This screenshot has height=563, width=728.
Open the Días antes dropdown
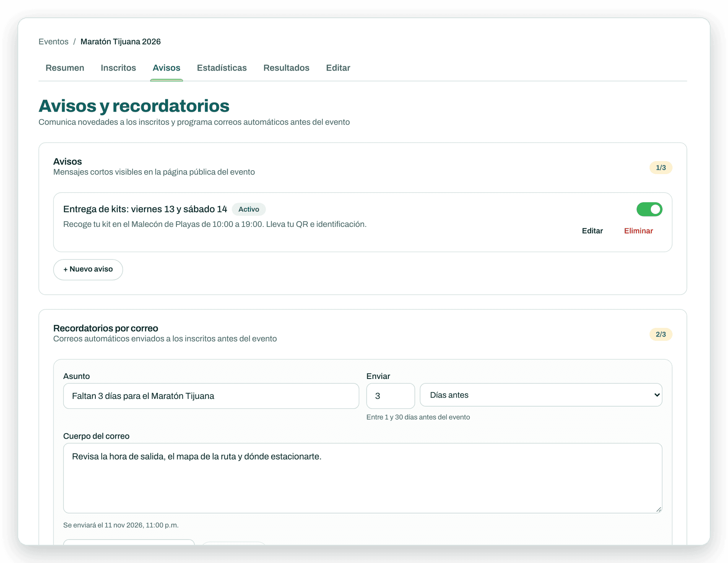[541, 395]
